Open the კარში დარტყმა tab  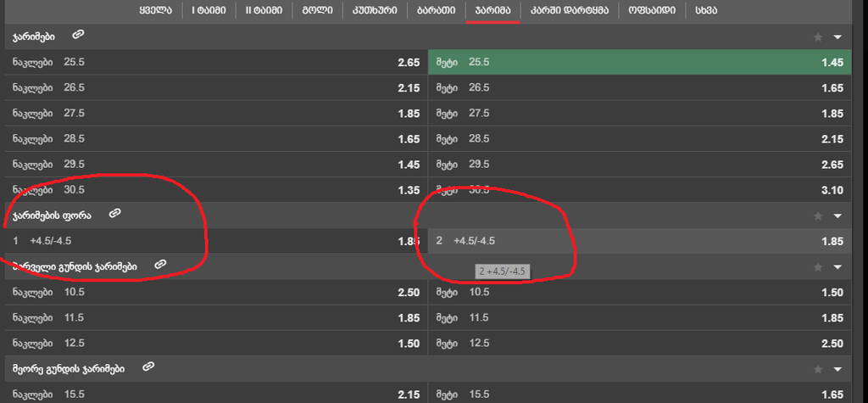click(x=570, y=10)
